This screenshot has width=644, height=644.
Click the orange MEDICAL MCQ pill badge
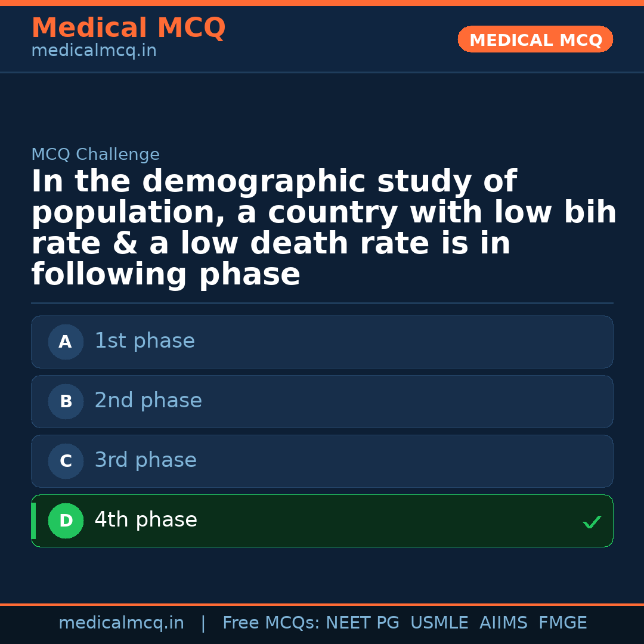[535, 39]
